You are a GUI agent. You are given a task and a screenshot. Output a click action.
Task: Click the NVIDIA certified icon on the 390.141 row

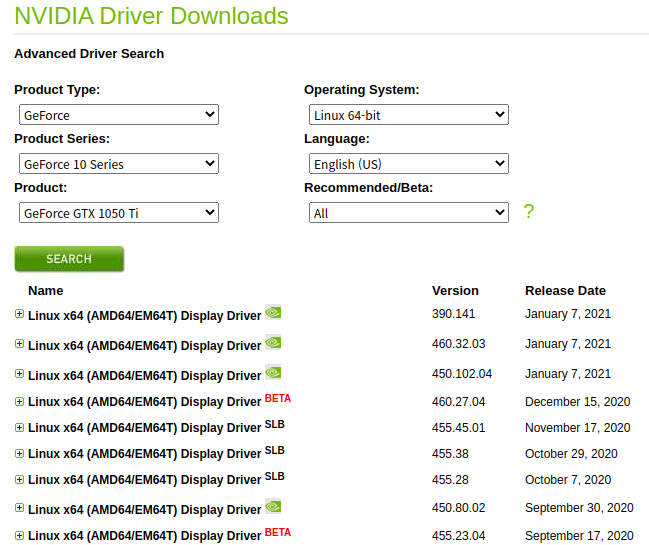click(273, 312)
